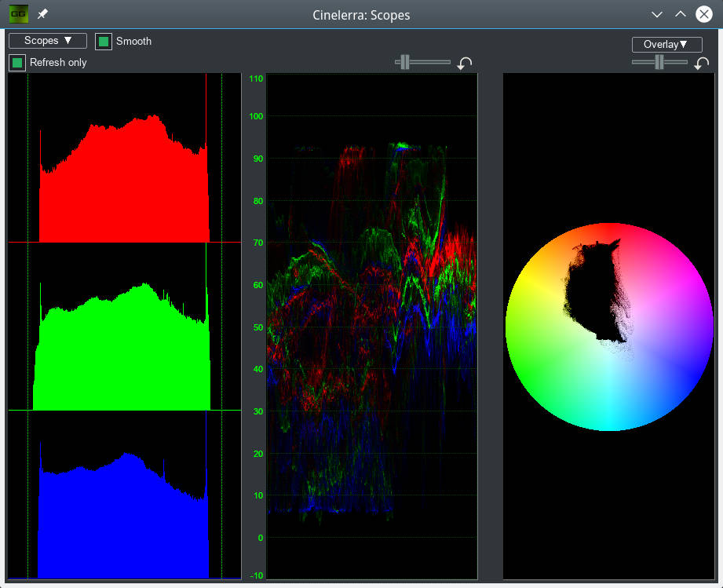This screenshot has width=723, height=588.
Task: Click the Cinelerra GG app icon in title bar
Action: coord(18,14)
